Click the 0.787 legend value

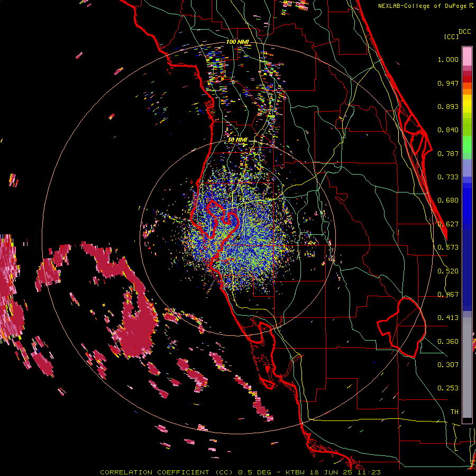click(448, 153)
